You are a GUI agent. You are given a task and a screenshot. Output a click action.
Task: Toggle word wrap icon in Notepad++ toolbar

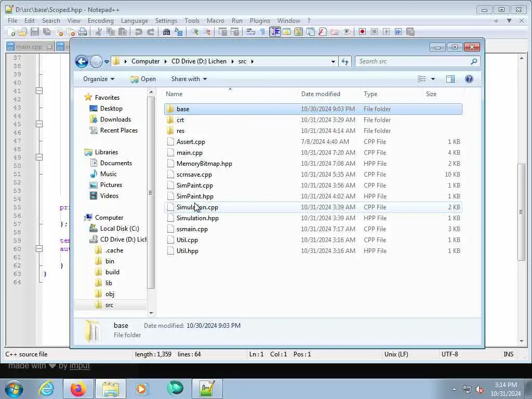coord(250,32)
